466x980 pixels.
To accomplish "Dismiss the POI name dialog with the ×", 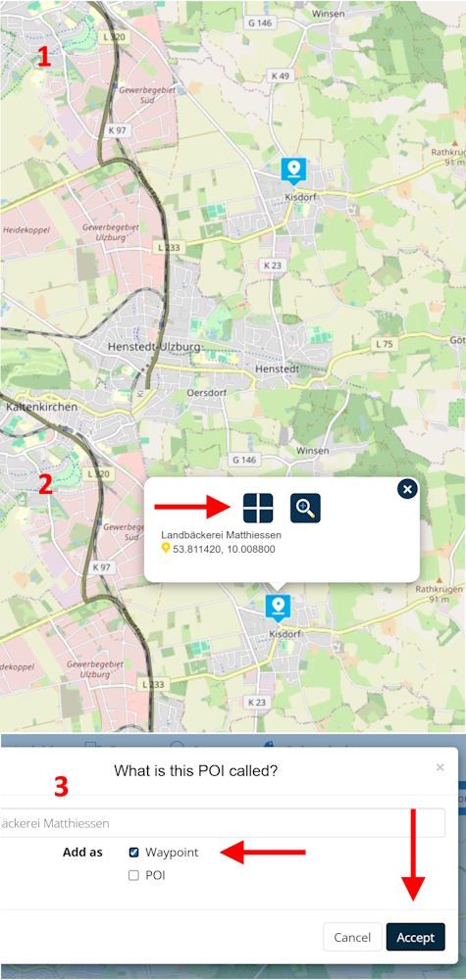I will click(440, 767).
